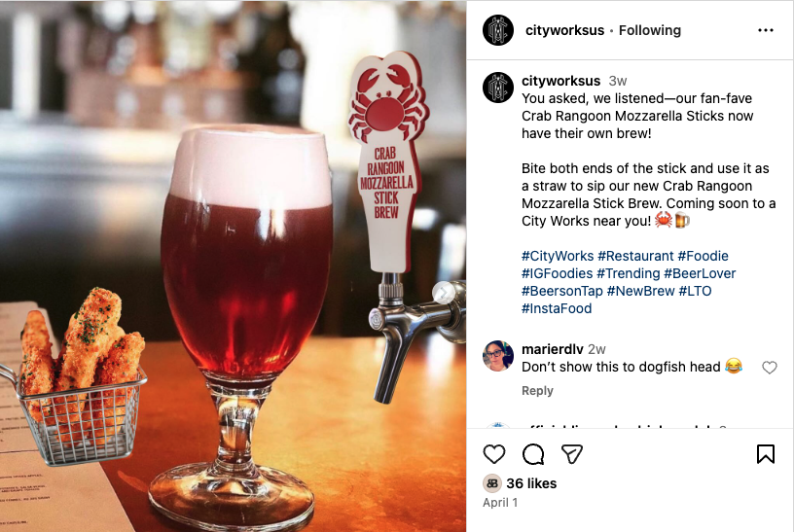Share post with paper plane icon
The image size is (794, 532).
tap(572, 454)
